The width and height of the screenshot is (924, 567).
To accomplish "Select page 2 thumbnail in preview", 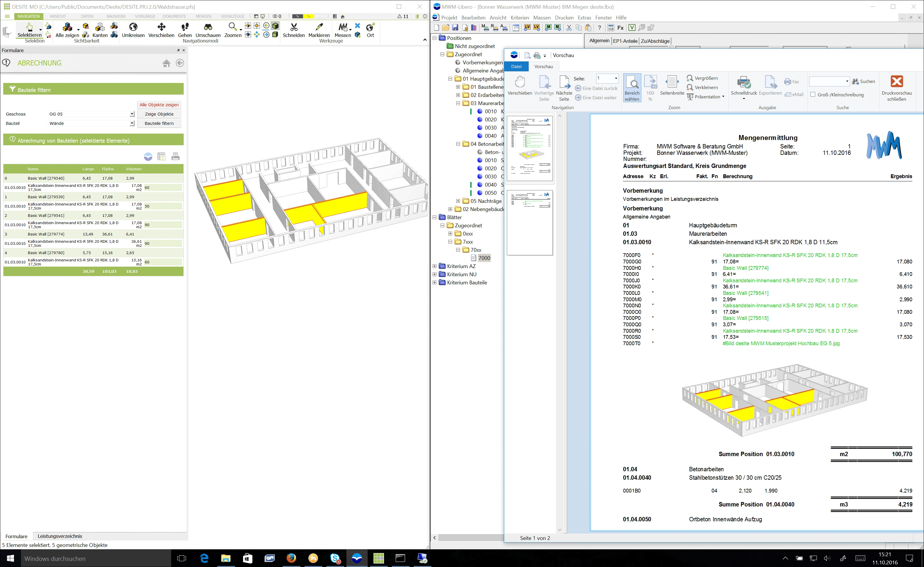I will pos(530,223).
